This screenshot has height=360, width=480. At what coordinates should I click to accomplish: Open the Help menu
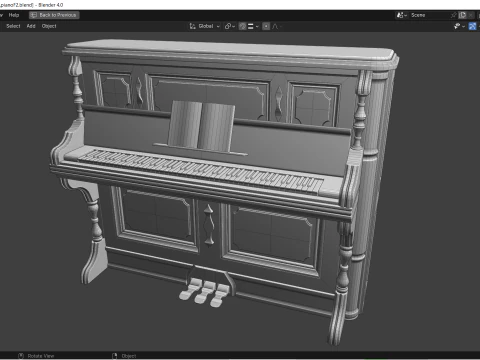point(14,15)
